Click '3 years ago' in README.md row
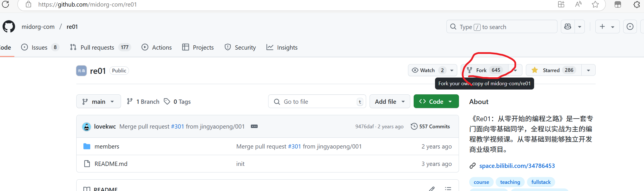The image size is (644, 191). [x=436, y=164]
